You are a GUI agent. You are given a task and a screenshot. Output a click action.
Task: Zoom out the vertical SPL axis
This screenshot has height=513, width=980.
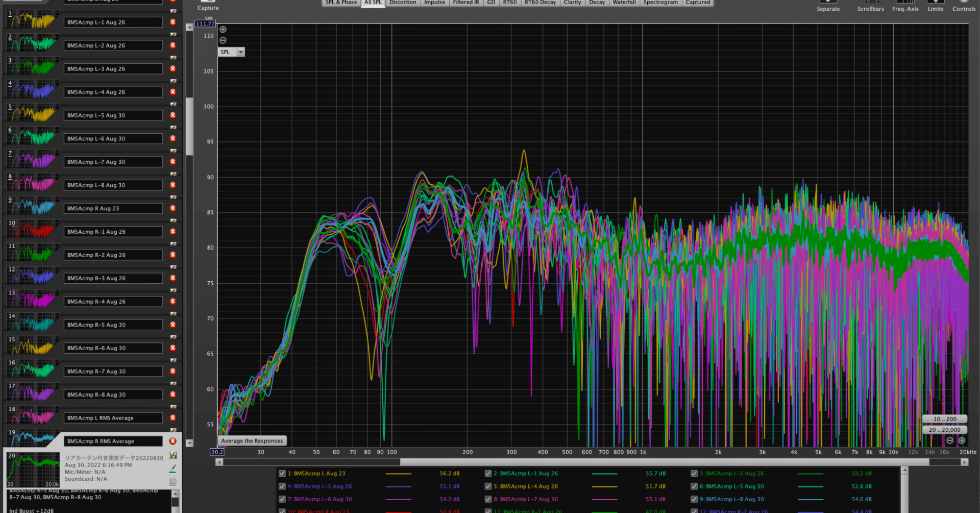click(223, 40)
